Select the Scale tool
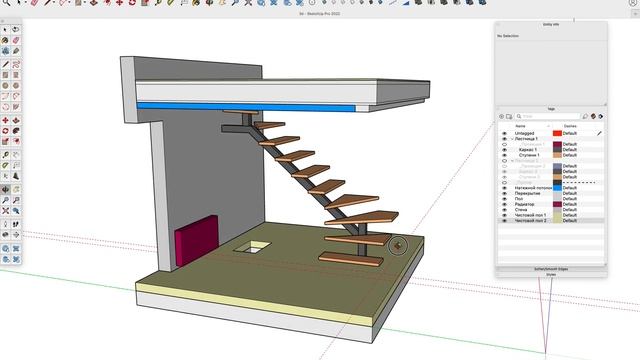The width and height of the screenshot is (640, 360). (5, 141)
